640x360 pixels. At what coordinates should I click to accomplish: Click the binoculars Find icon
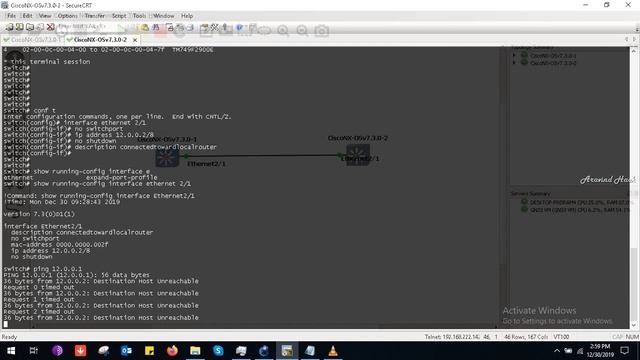[156, 27]
